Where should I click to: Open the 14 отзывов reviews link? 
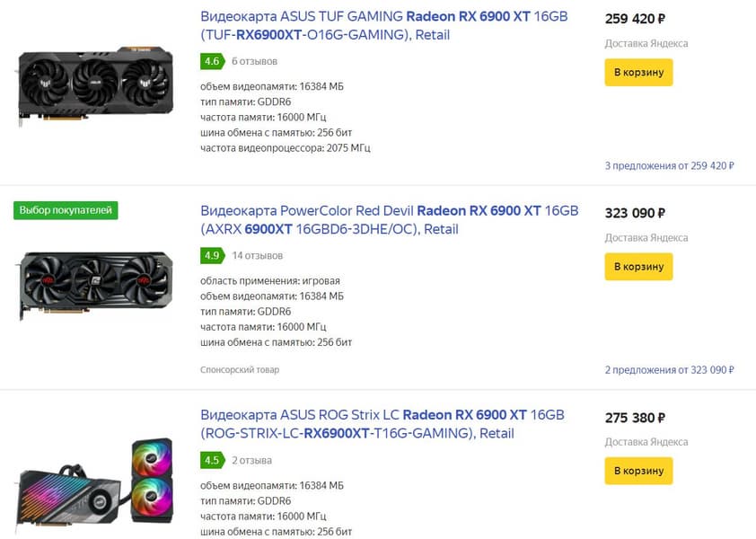[257, 256]
